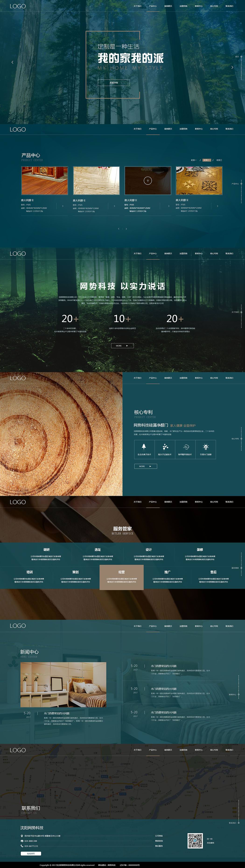Open the 培训 service tile
Image resolution: width=245 pixels, height=868 pixels.
[29, 577]
